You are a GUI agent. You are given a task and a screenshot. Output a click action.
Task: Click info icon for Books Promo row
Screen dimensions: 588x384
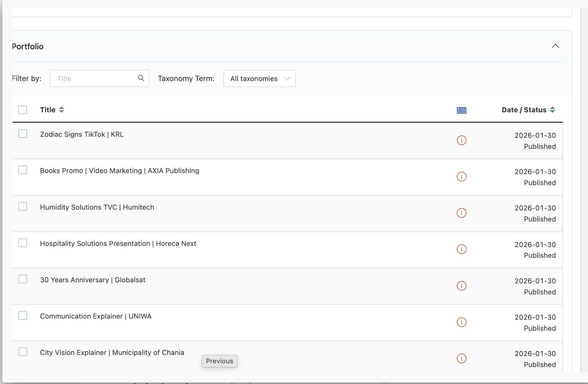(461, 176)
